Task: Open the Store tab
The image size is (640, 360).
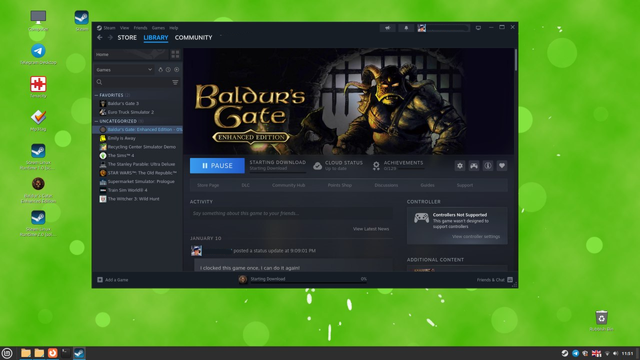Action: 127,38
